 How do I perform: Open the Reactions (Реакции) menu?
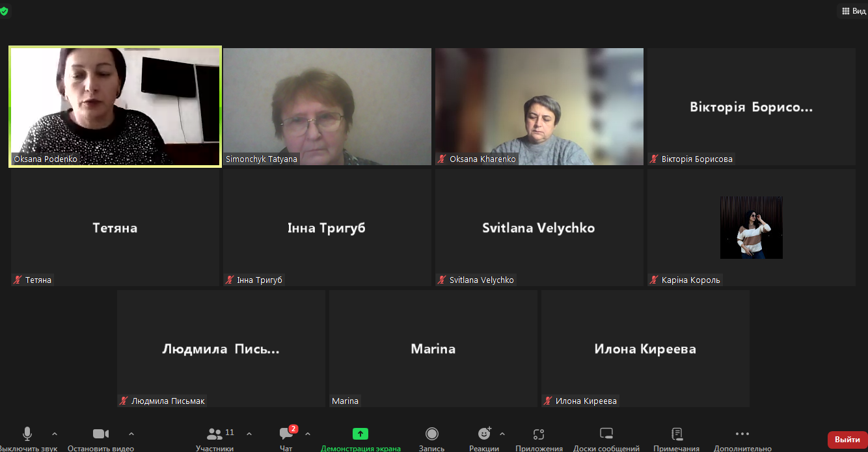484,434
